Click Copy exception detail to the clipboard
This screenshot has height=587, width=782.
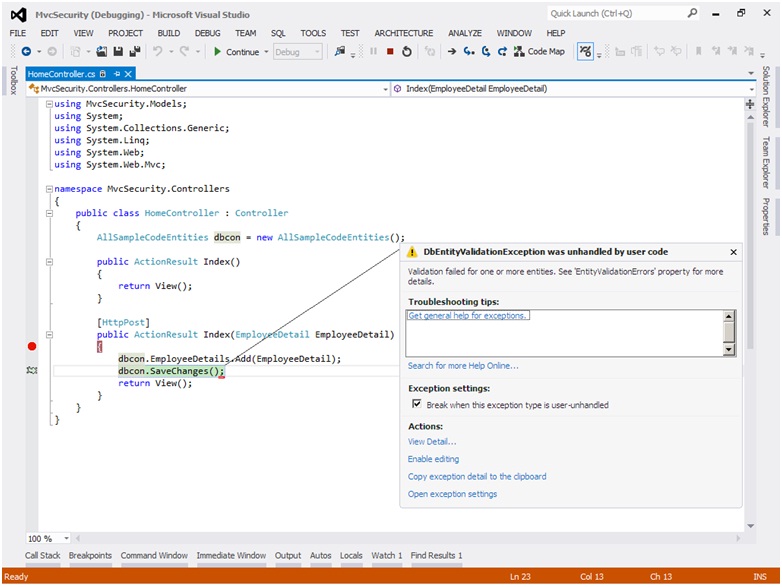tap(477, 476)
